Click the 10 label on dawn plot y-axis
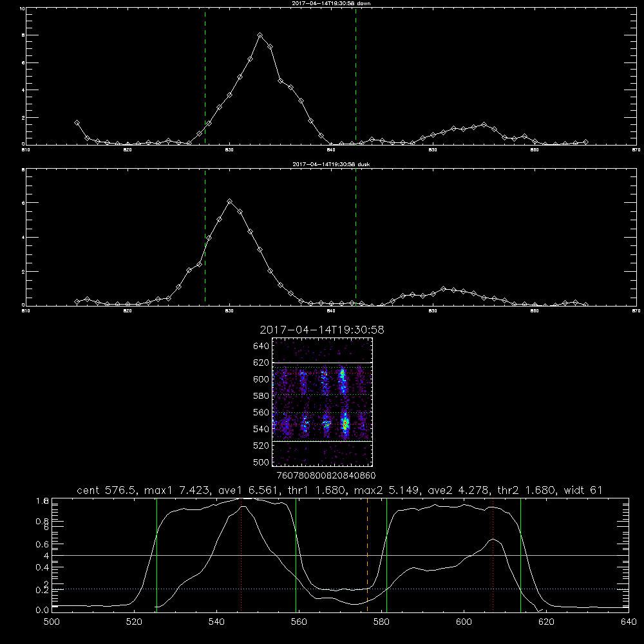The height and width of the screenshot is (644, 644). point(22,8)
